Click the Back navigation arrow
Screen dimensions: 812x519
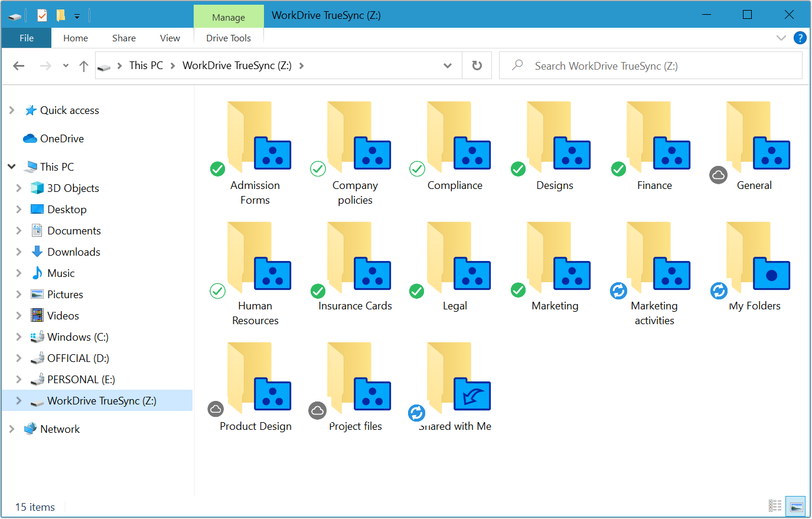point(19,66)
